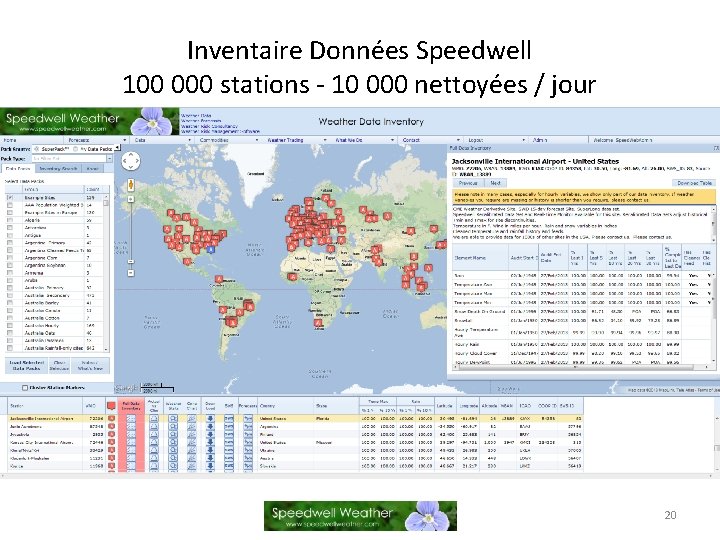Open Full Data Inventory icon for Jacksonville row
Viewport: 720px width, 540px height.
coord(131,419)
